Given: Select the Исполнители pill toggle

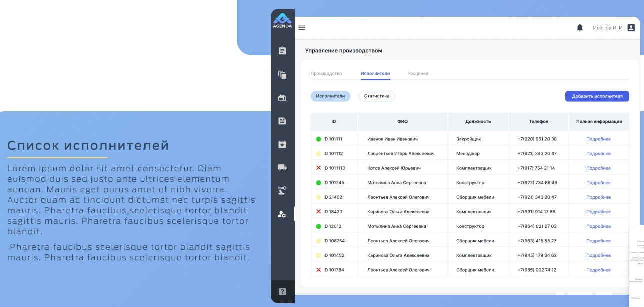Looking at the screenshot, I should (x=330, y=96).
